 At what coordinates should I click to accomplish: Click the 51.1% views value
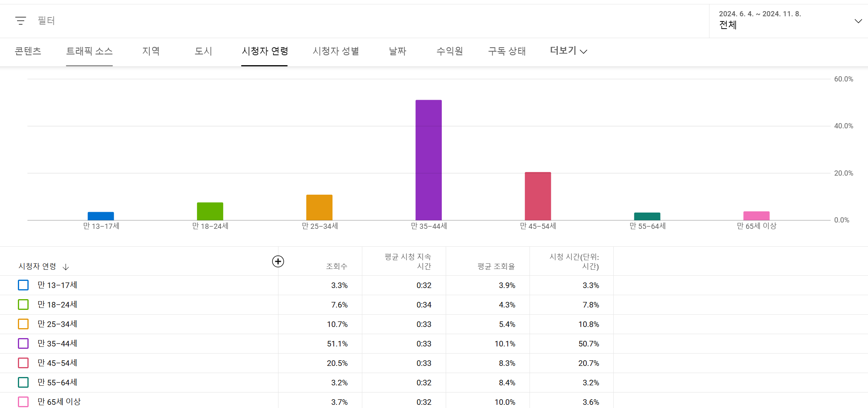pos(337,344)
